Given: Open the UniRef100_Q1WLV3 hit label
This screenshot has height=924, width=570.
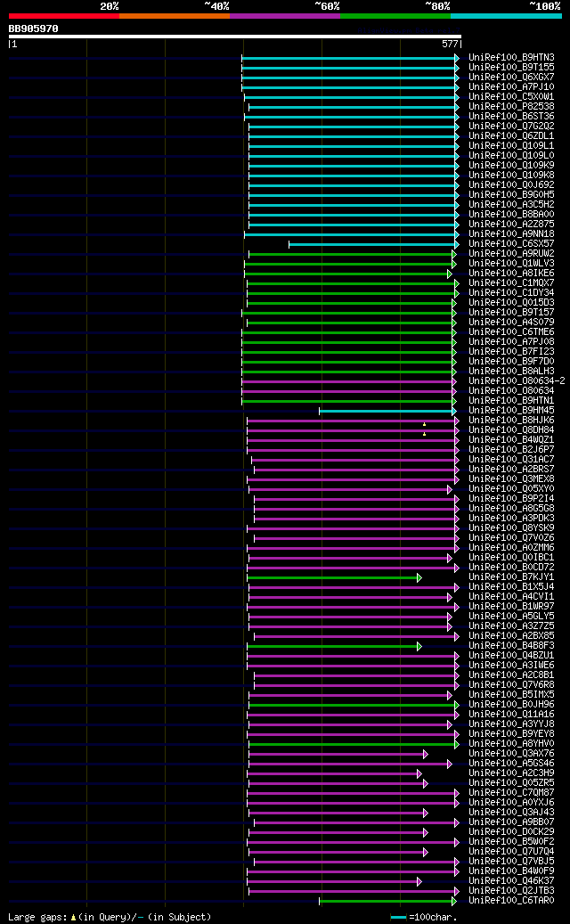Looking at the screenshot, I should (511, 264).
